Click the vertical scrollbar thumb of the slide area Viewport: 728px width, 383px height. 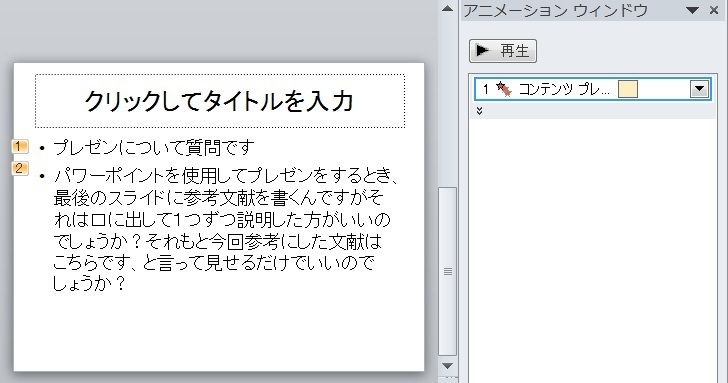coord(448,272)
